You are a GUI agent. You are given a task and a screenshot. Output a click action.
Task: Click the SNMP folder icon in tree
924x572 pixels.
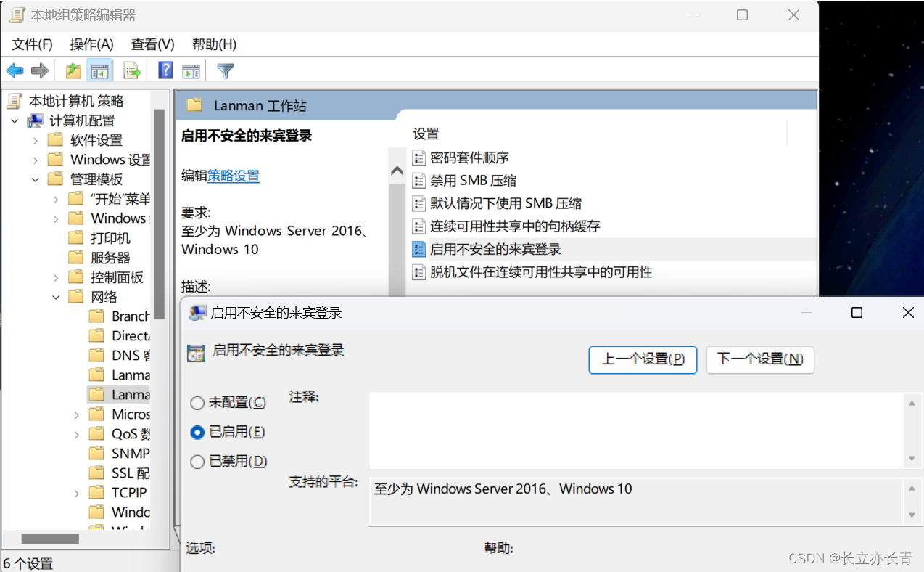pyautogui.click(x=97, y=453)
